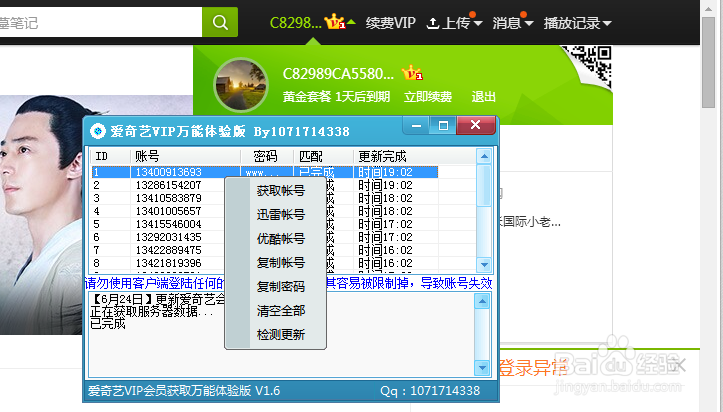Click the C82989CA5580... username
This screenshot has width=723, height=412.
tap(338, 74)
